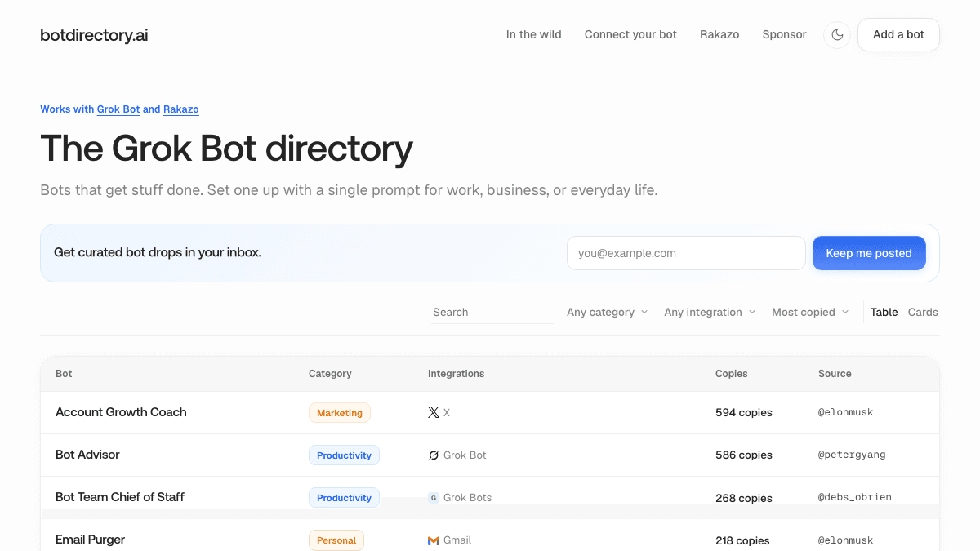Click the 218 copies count

(x=742, y=540)
